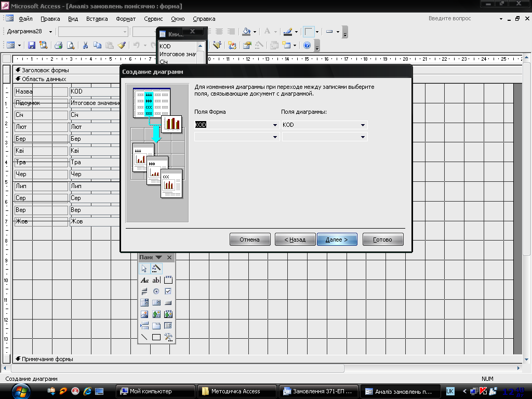Open the Формат menu
Image resolution: width=532 pixels, height=399 pixels.
[126, 19]
